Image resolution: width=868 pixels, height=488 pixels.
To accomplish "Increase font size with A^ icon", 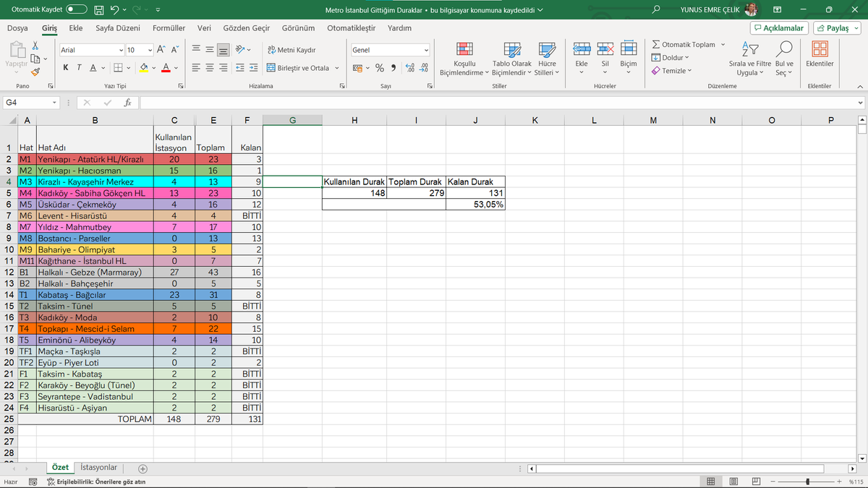I will (x=163, y=50).
